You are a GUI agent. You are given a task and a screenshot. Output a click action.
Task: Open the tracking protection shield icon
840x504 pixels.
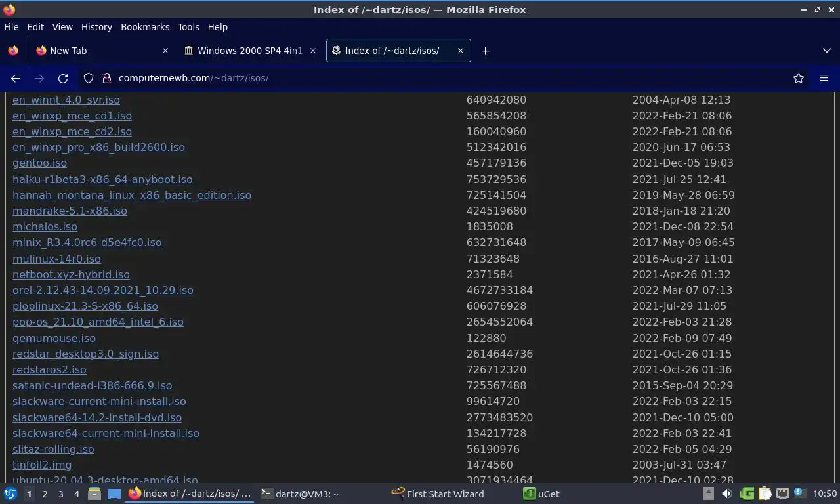(89, 78)
